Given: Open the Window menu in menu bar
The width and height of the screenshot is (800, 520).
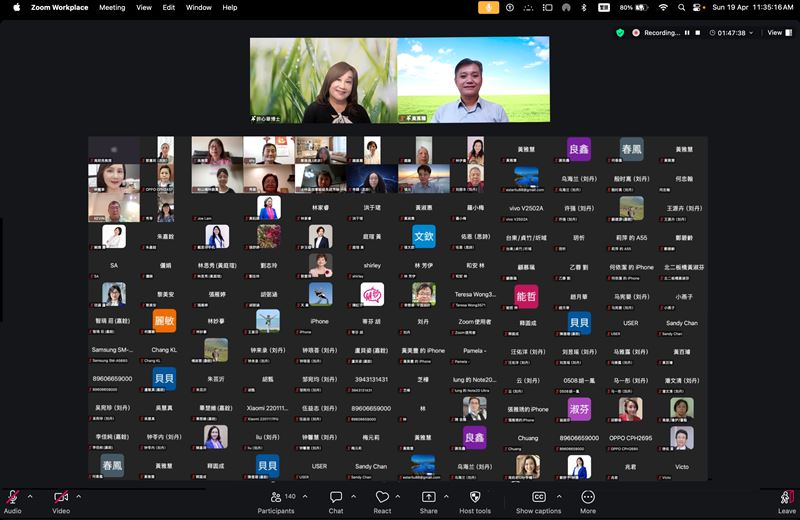Looking at the screenshot, I should click(x=198, y=7).
